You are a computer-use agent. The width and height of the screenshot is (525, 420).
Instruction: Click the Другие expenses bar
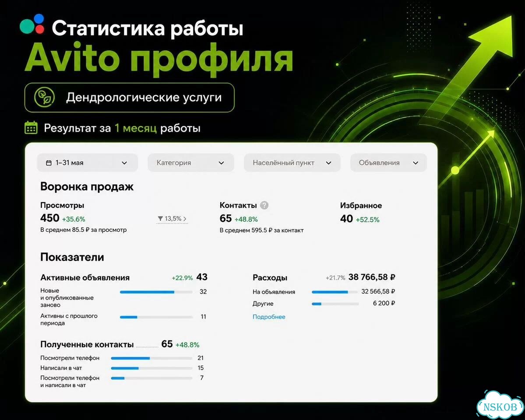[x=335, y=304]
